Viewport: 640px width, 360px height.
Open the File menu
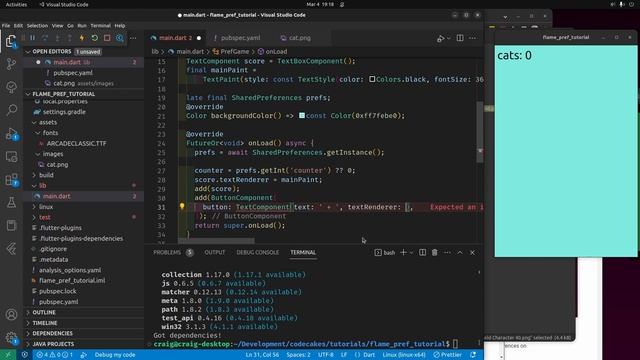(6, 25)
